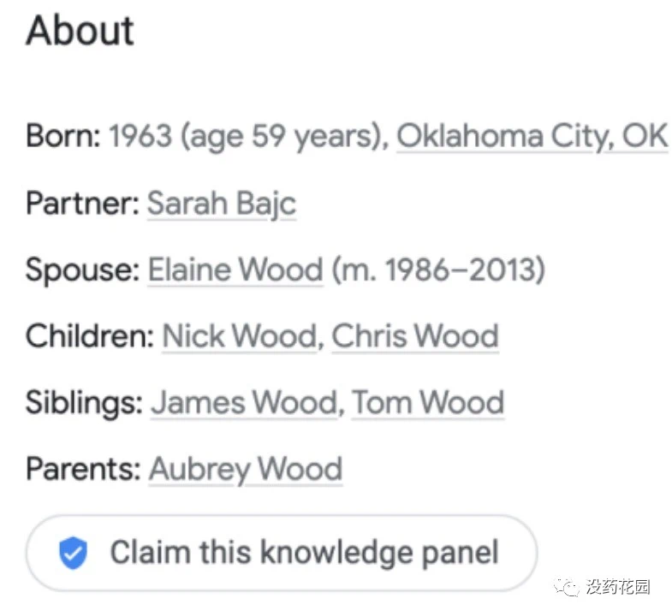
Task: Follow the Aubrey Wood parent link
Action: tap(246, 469)
